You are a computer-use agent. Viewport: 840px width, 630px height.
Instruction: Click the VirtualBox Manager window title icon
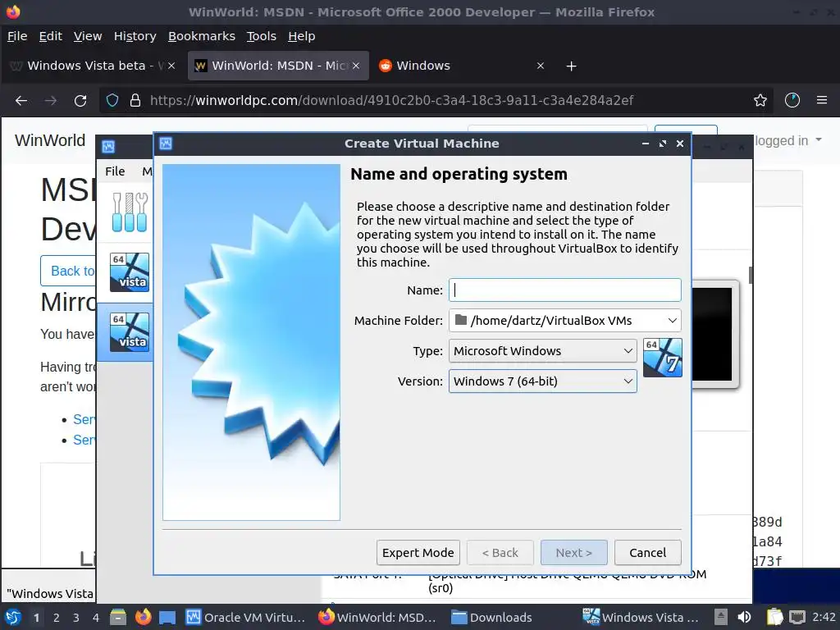pyautogui.click(x=108, y=146)
